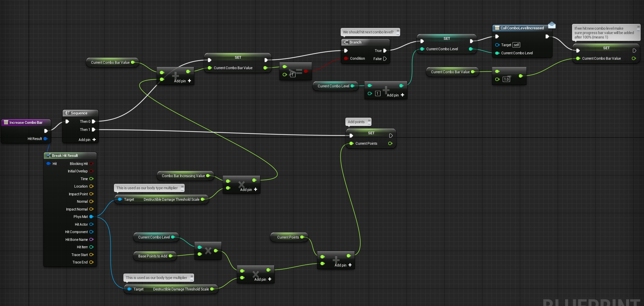The height and width of the screenshot is (306, 644).
Task: Click Add pin on the lower points multiply node
Action: (x=263, y=279)
